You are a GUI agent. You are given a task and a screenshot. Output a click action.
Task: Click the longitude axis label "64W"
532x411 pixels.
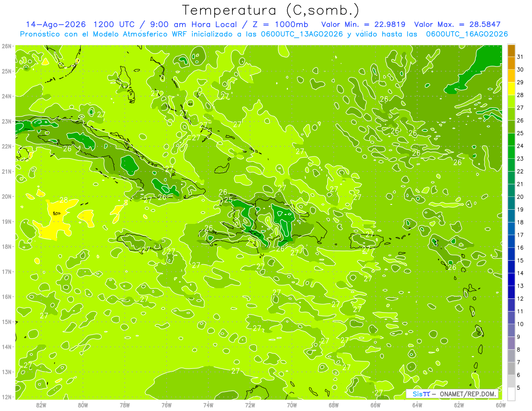417,405
